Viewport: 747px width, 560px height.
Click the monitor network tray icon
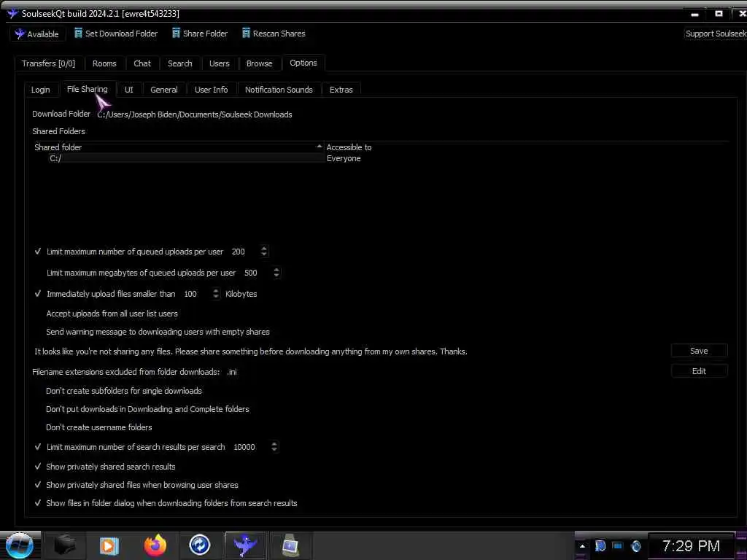pyautogui.click(x=617, y=545)
